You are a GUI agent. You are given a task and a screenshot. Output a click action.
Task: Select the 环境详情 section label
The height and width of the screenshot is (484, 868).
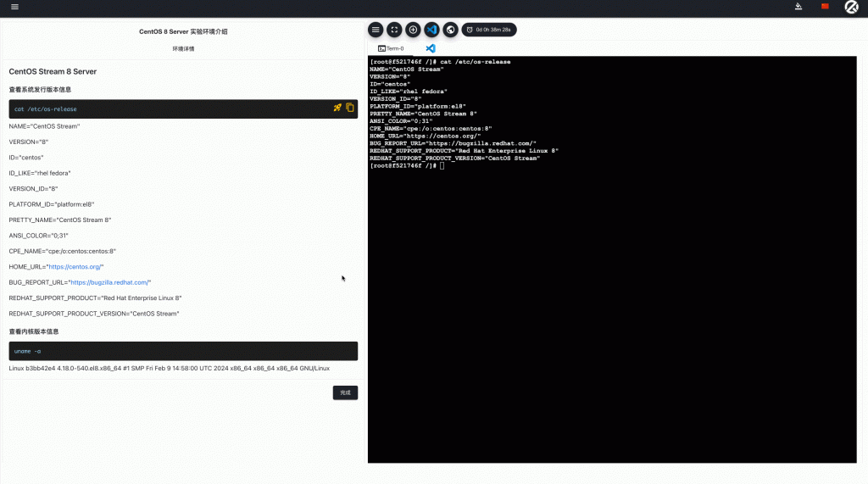coord(183,48)
